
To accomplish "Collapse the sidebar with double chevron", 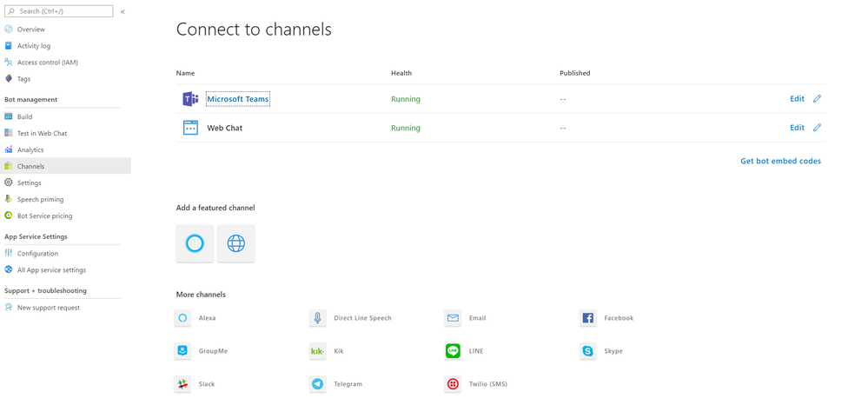I will pos(123,11).
